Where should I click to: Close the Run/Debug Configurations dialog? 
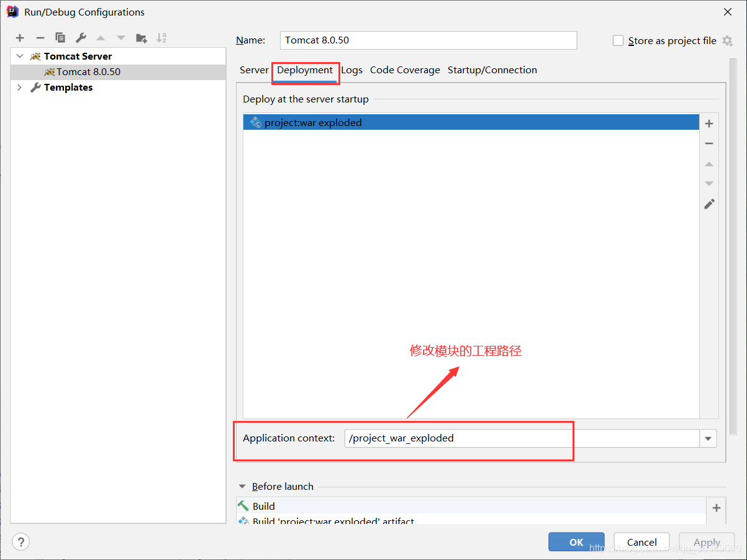click(728, 12)
